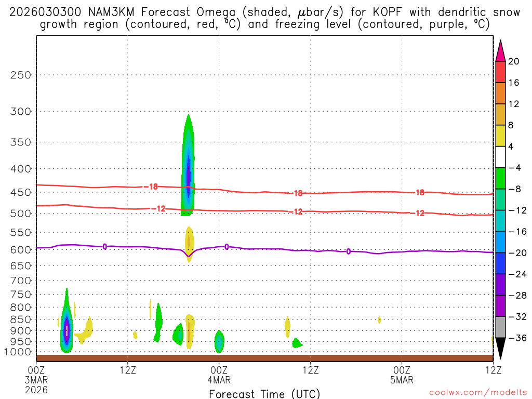Click the chart title line starting with 2026030300 NAM3KM
532x399 pixels.
point(264,12)
